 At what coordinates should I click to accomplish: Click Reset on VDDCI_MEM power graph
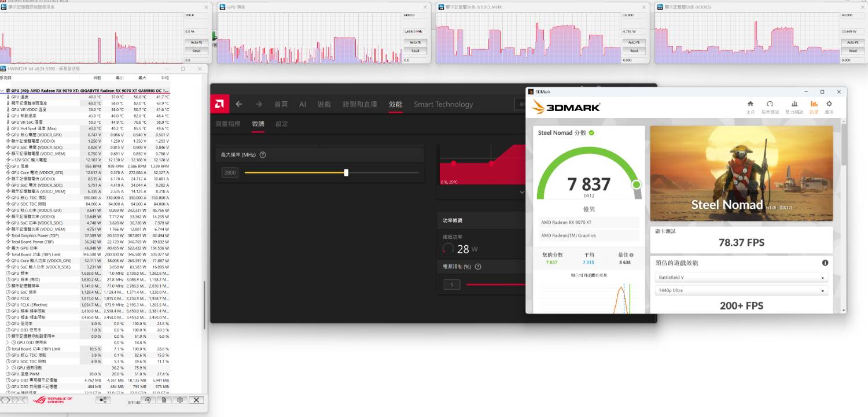(x=634, y=50)
